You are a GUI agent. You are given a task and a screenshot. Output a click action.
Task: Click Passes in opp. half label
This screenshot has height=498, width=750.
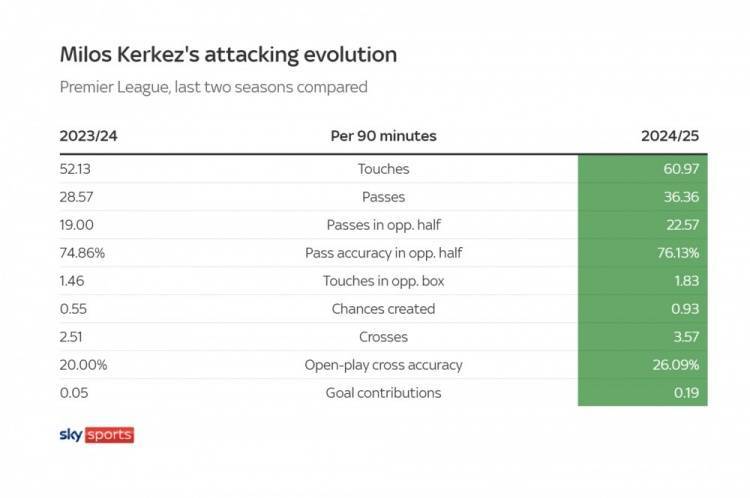click(x=384, y=225)
